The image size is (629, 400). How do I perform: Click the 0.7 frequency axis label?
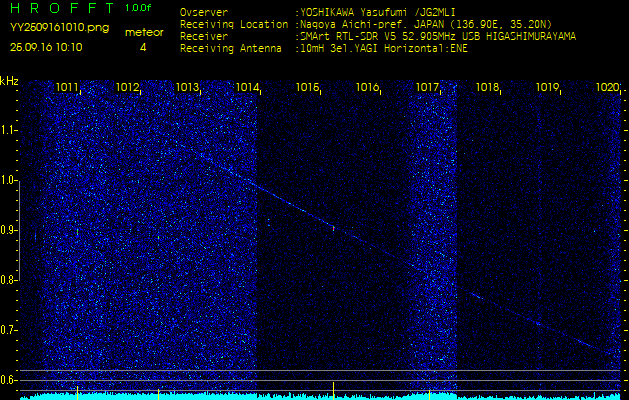coord(8,330)
